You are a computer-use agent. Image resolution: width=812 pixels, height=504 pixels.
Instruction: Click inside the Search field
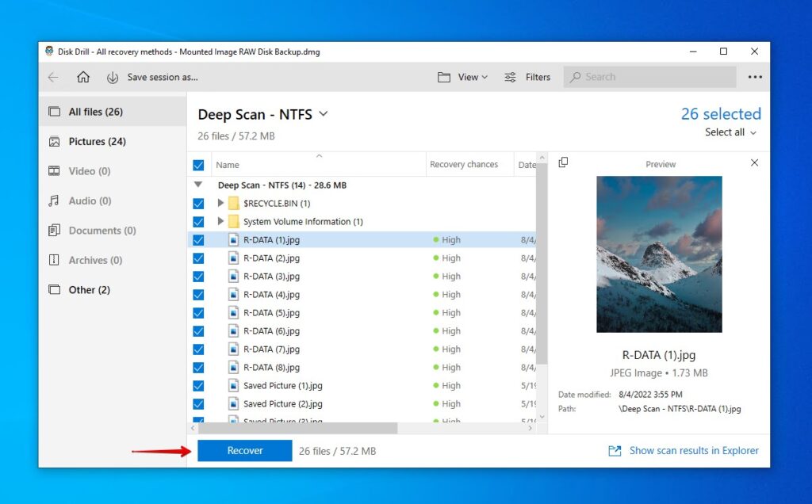[x=642, y=76]
